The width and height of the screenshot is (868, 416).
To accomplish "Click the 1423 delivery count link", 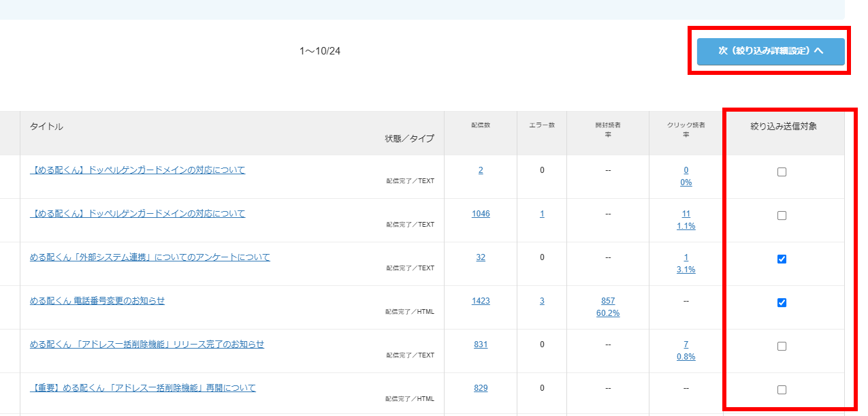I will tap(481, 301).
